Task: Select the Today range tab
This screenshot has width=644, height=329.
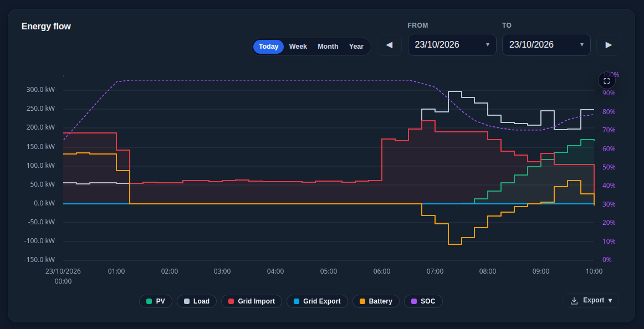Action: click(269, 47)
